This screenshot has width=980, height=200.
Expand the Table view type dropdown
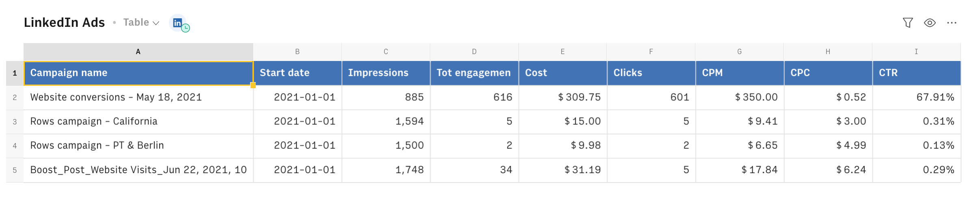click(x=141, y=23)
